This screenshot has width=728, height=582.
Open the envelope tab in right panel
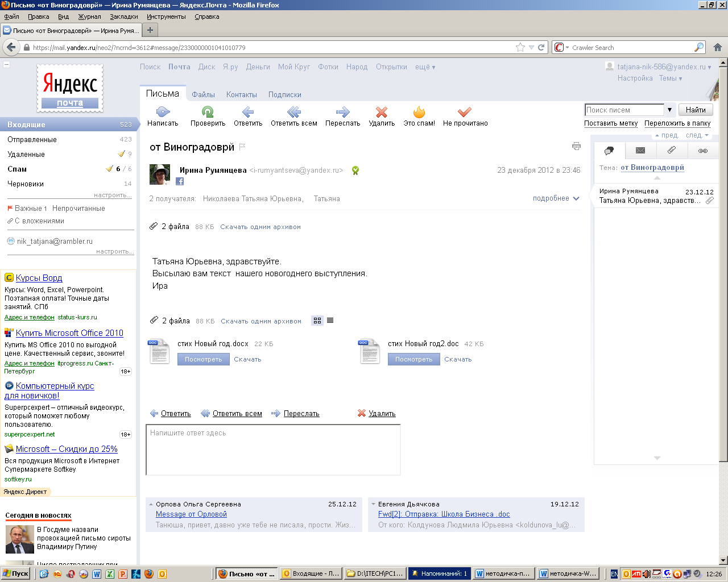point(640,150)
